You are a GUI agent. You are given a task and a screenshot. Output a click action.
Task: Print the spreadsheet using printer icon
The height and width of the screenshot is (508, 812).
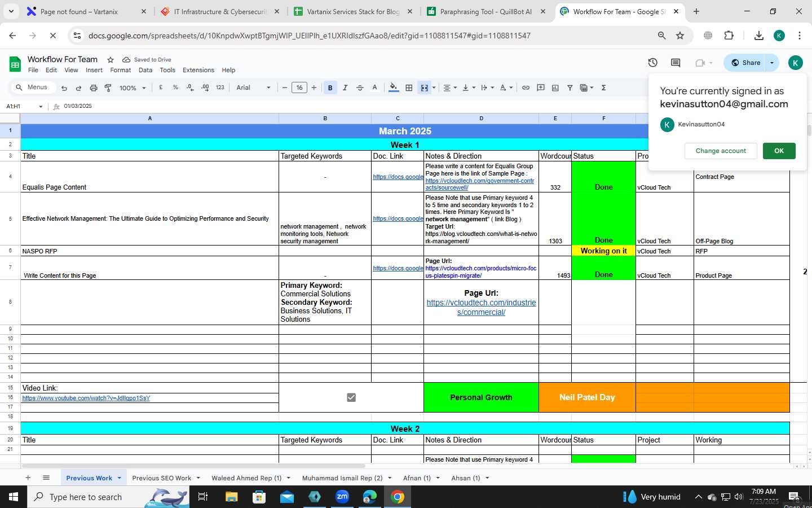point(94,88)
